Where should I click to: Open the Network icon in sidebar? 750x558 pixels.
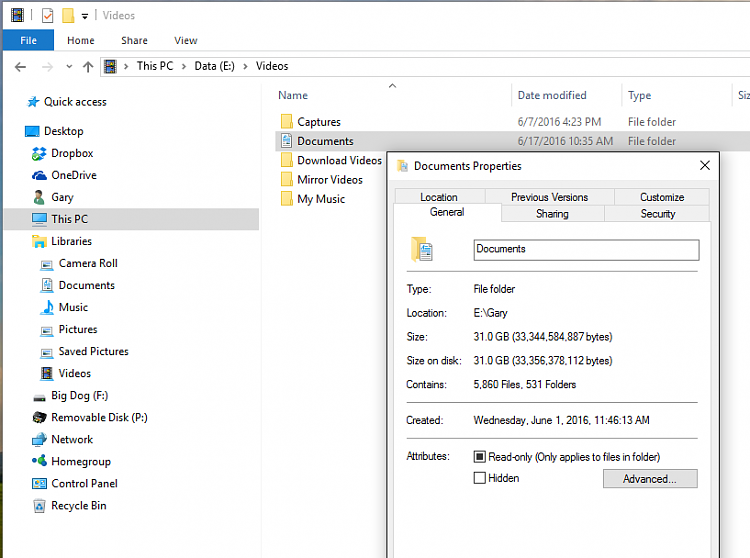[39, 440]
